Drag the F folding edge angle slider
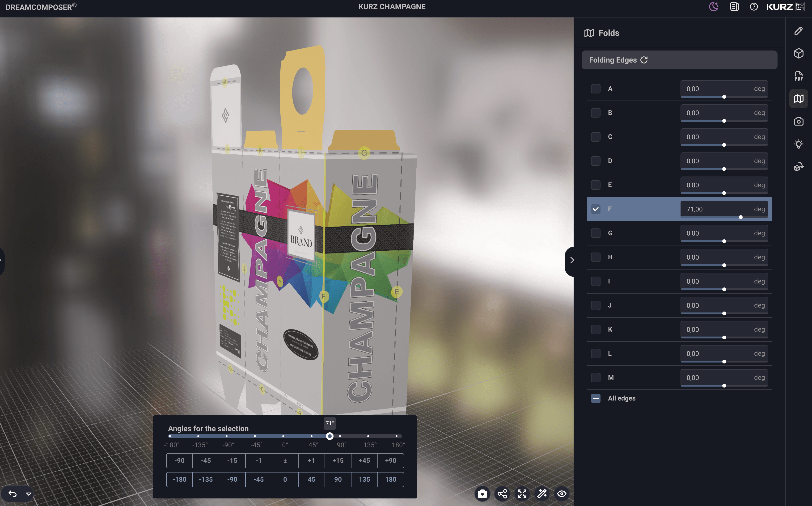The width and height of the screenshot is (812, 506). pyautogui.click(x=740, y=217)
